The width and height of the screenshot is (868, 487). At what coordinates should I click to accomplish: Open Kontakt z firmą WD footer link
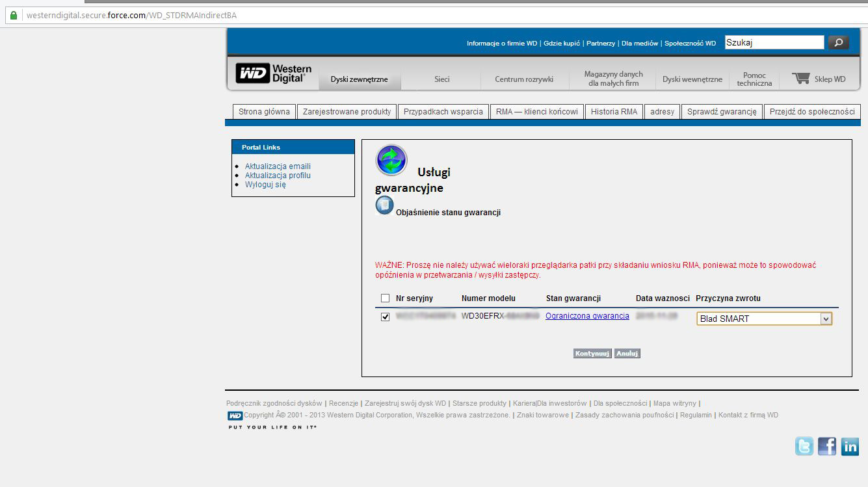[748, 415]
